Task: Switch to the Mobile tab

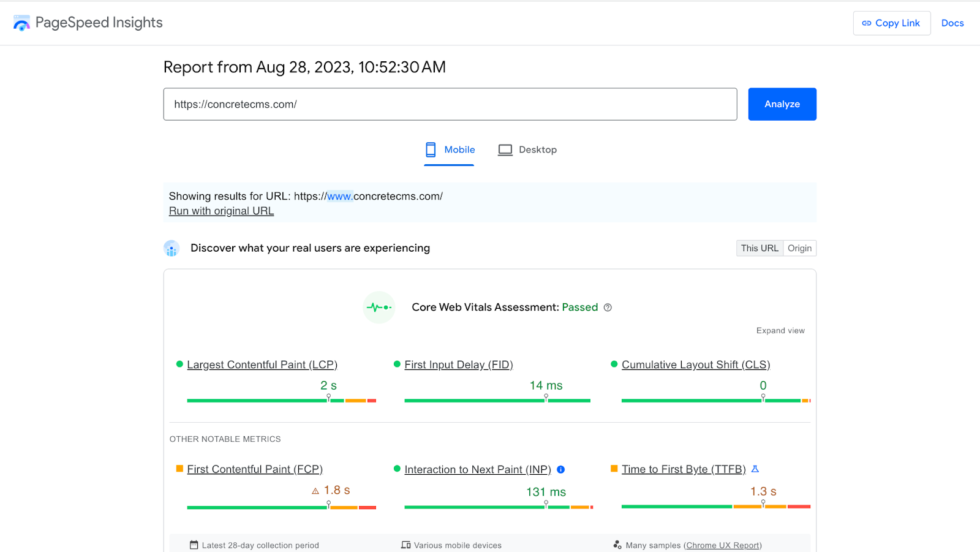Action: tap(459, 149)
